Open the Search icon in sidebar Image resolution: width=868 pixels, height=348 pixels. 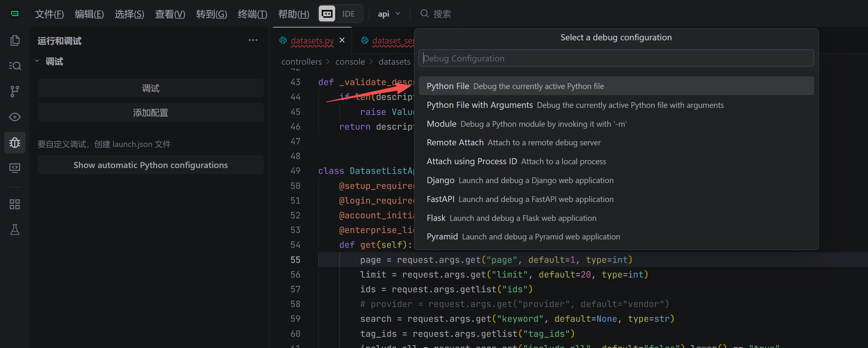14,66
